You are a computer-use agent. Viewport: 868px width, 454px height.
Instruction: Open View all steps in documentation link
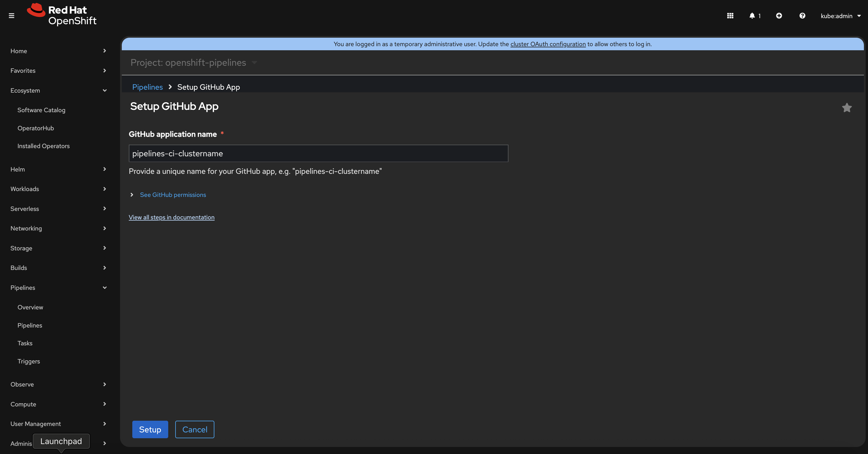[171, 217]
